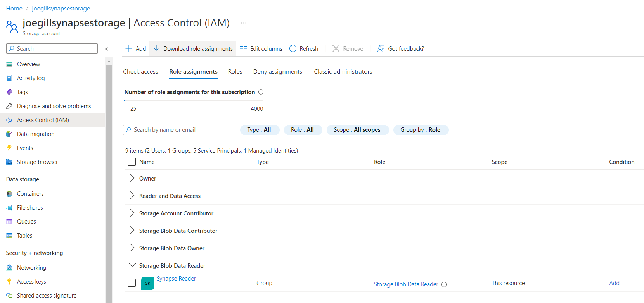This screenshot has width=644, height=303.
Task: Switch to the Check access tab
Action: tap(140, 72)
